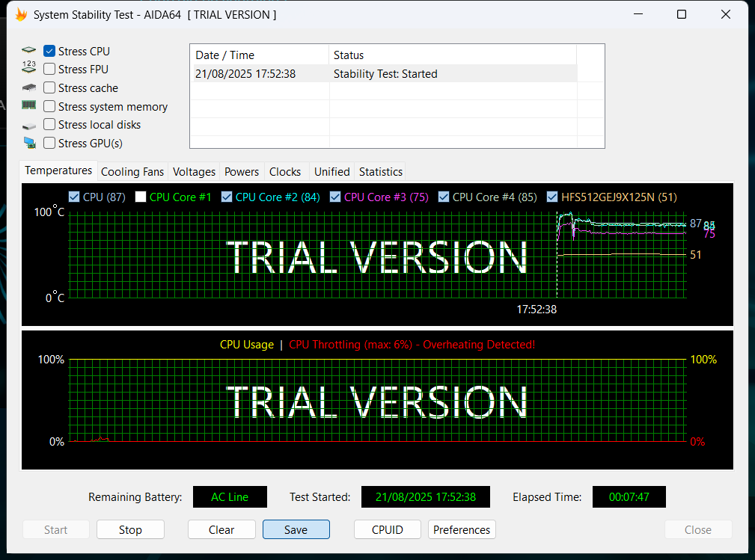The width and height of the screenshot is (755, 560).
Task: Open CPUID panel button
Action: (x=388, y=529)
